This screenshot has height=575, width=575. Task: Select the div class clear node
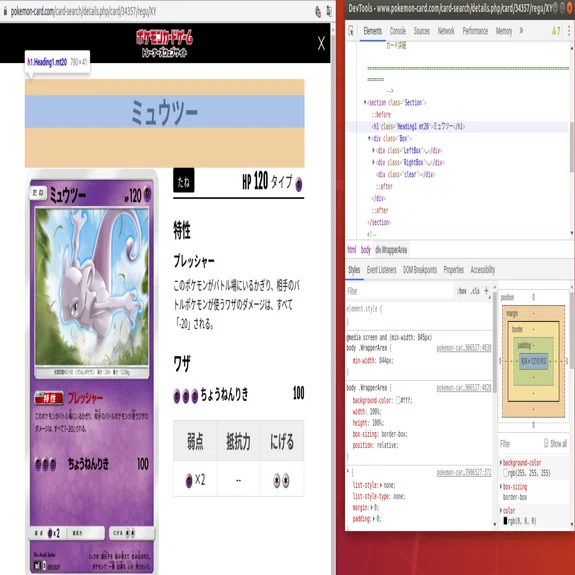tap(406, 175)
